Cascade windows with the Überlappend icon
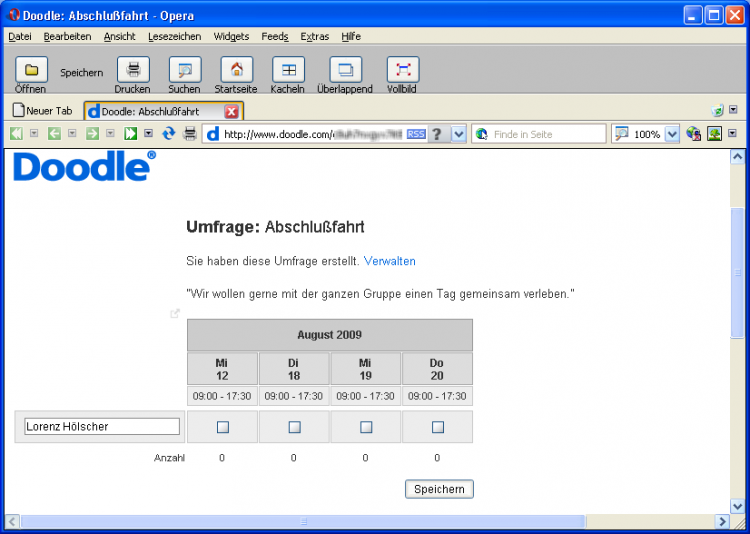This screenshot has width=750, height=534. (x=345, y=70)
